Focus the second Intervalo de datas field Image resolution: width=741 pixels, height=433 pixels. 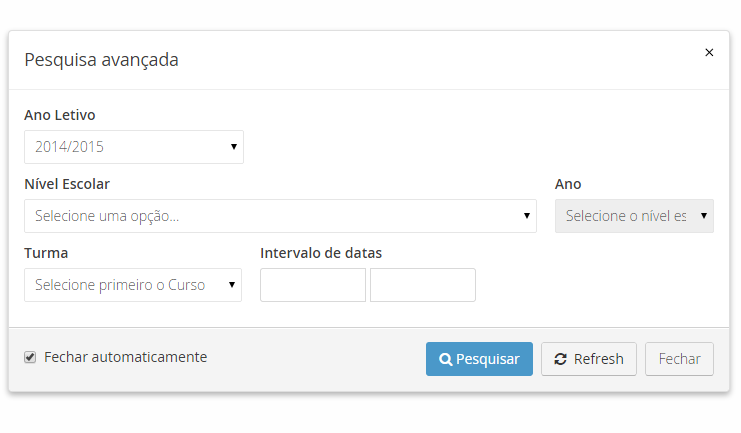coord(423,285)
